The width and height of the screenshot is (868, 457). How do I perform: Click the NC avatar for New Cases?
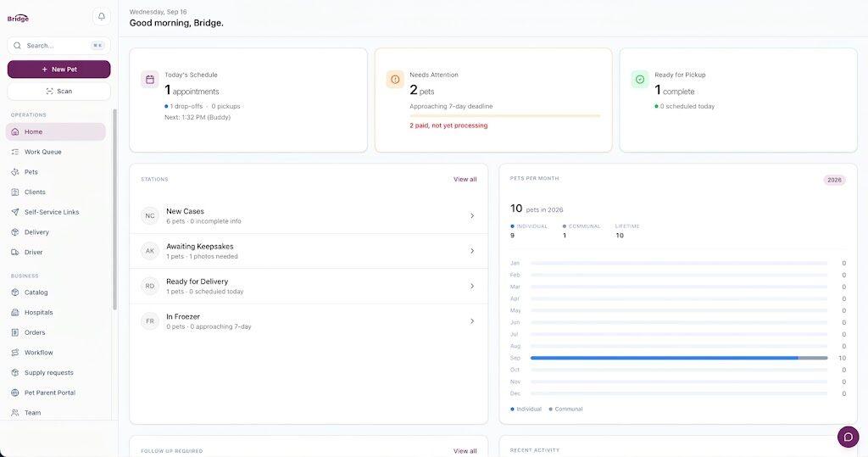click(150, 215)
